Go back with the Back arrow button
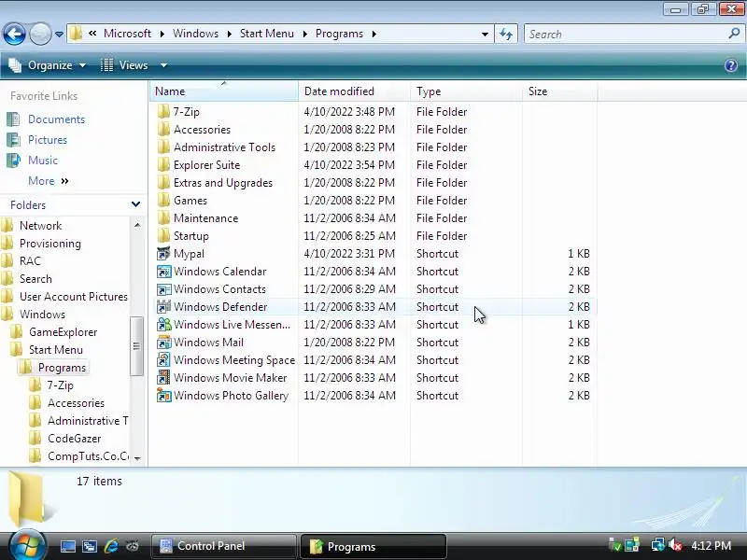The image size is (747, 560). 14,34
